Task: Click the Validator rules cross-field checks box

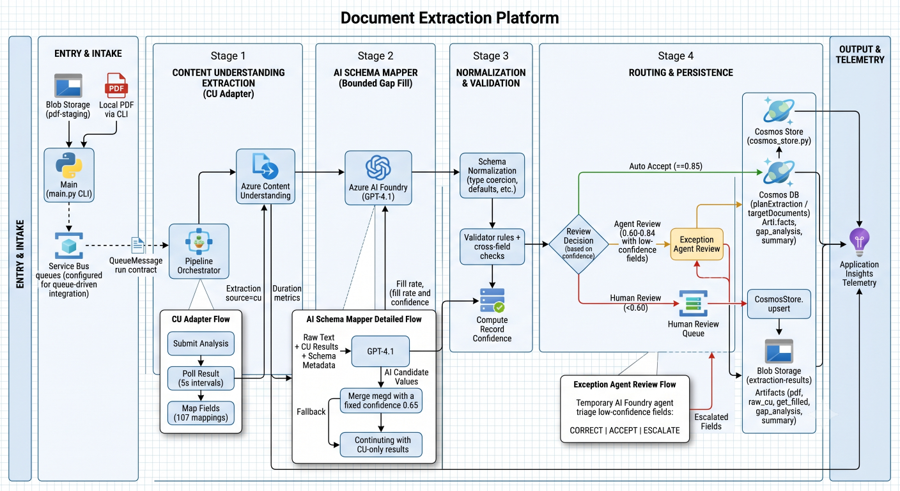Action: click(x=492, y=246)
